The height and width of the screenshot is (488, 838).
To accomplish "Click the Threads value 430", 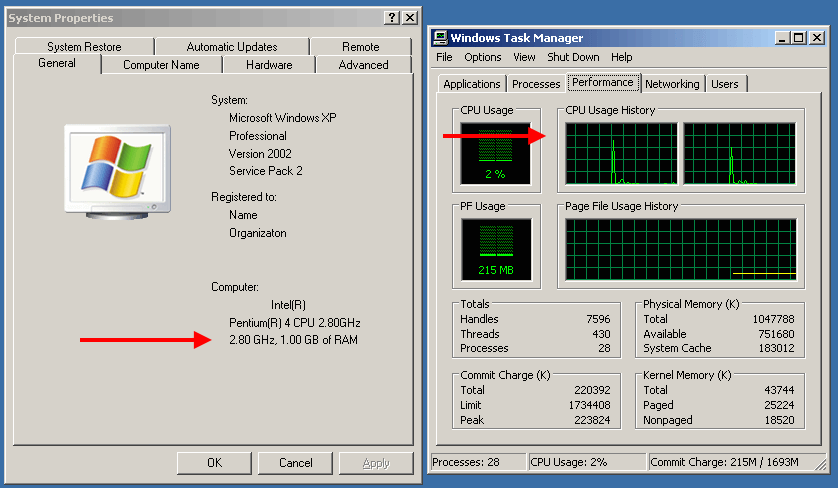I will [601, 334].
